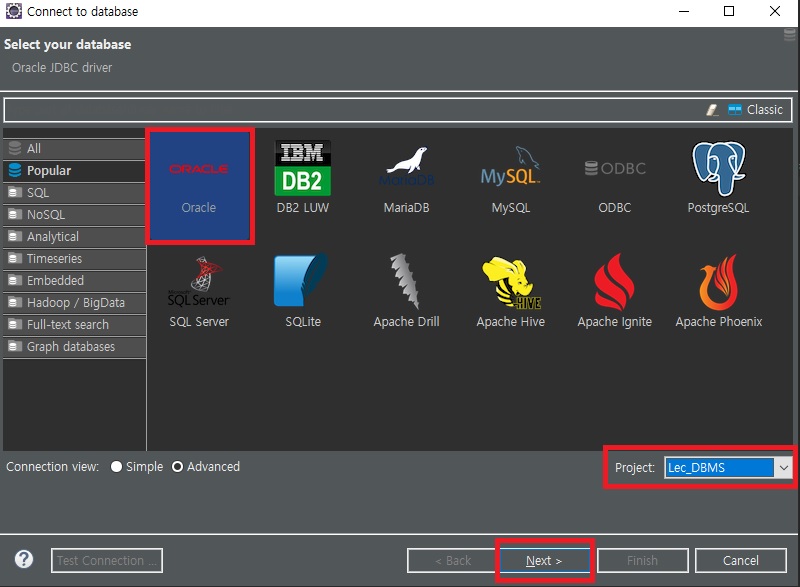The width and height of the screenshot is (800, 587).
Task: Minimize the Connect to database window
Action: point(684,11)
